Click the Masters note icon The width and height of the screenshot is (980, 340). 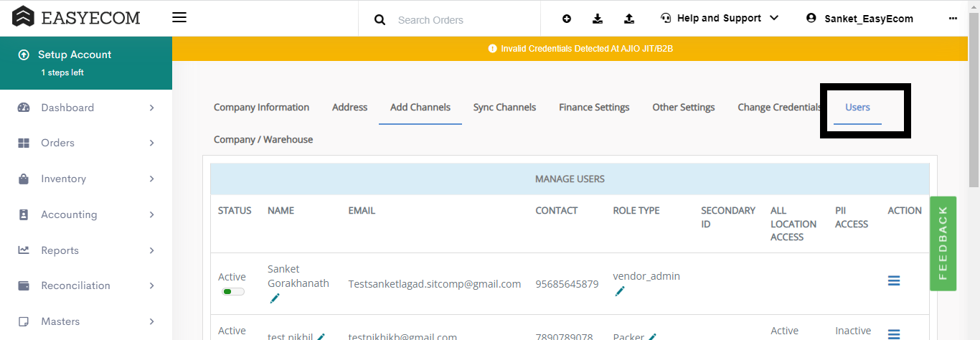click(x=24, y=321)
